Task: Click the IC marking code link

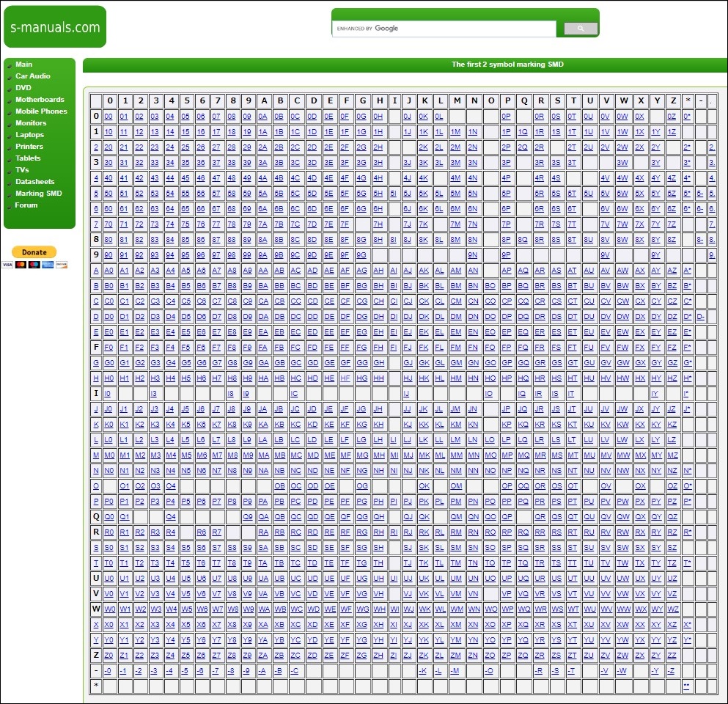Action: 294,393
